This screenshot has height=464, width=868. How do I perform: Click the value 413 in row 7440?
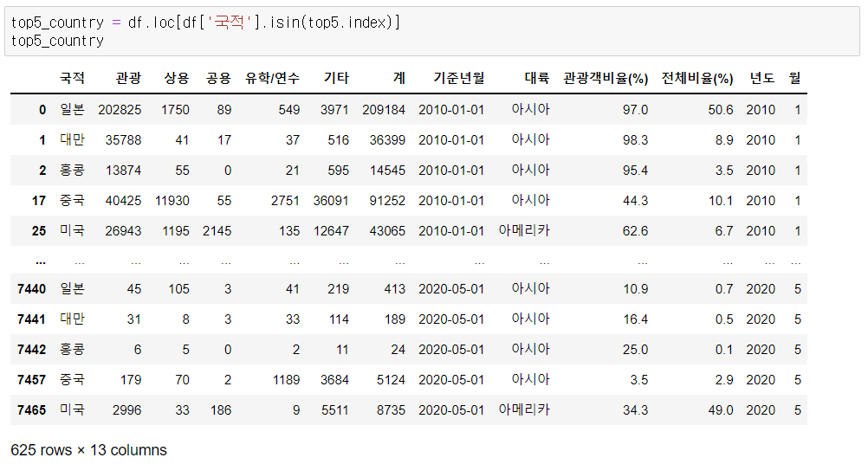(395, 289)
